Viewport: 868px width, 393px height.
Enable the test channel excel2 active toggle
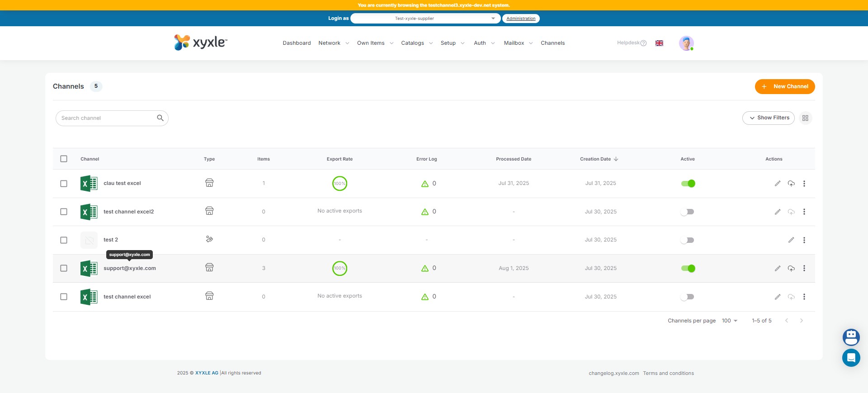coord(688,212)
